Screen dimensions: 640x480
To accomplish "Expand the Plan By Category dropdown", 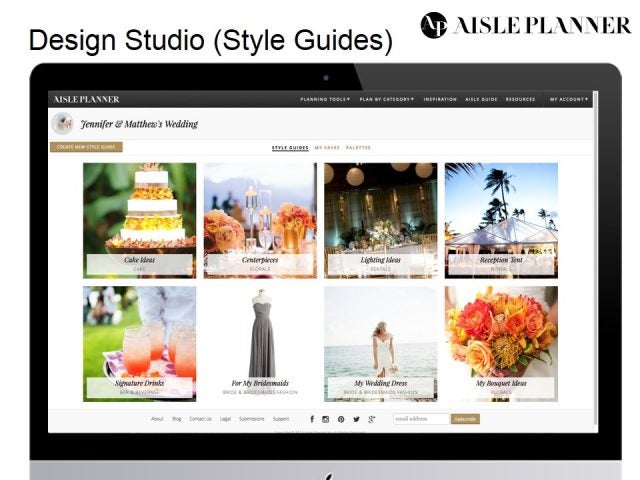I will pos(387,99).
